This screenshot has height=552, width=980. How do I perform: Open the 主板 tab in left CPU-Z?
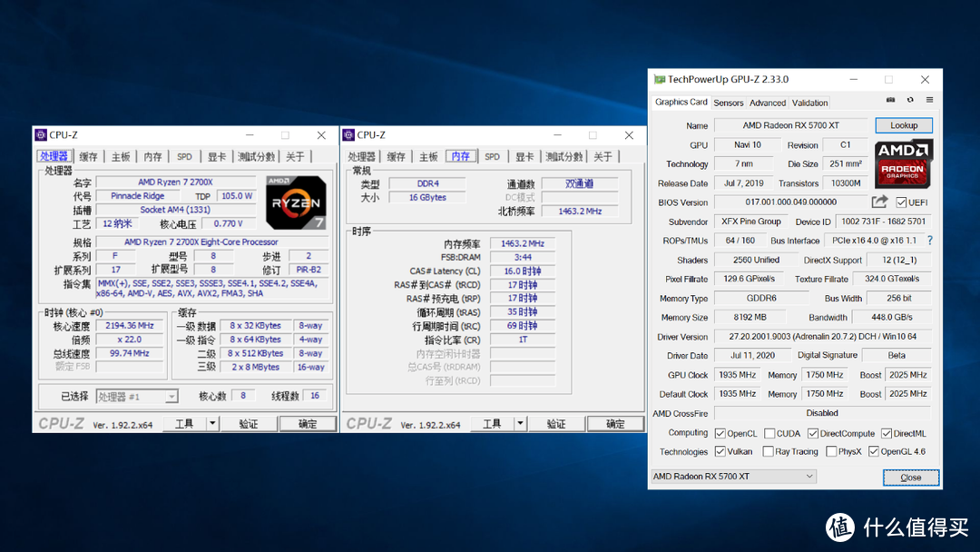(121, 156)
